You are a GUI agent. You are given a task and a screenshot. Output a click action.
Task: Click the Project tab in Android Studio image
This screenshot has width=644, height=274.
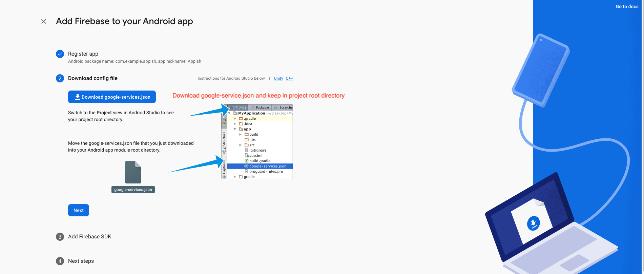tap(239, 107)
